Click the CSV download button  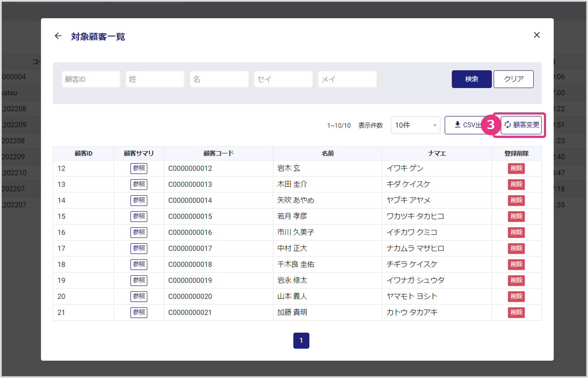tap(467, 125)
